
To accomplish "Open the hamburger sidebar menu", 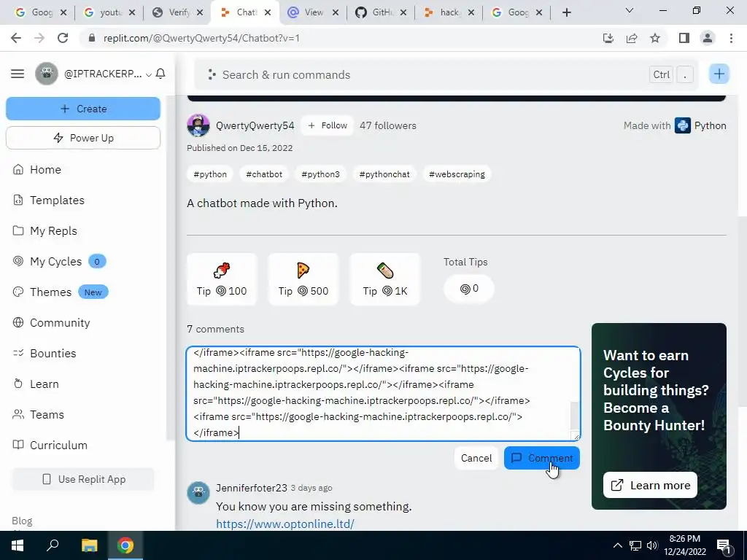I will (x=18, y=74).
